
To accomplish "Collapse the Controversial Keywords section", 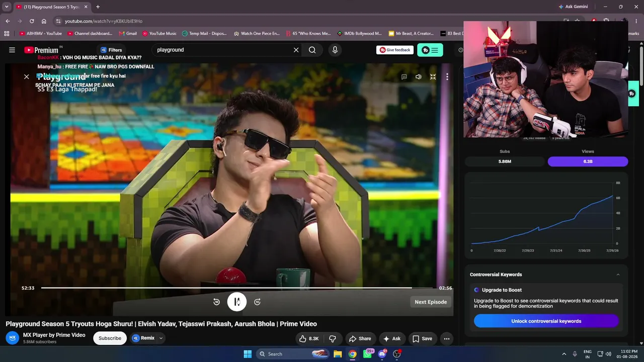I will click(x=618, y=275).
